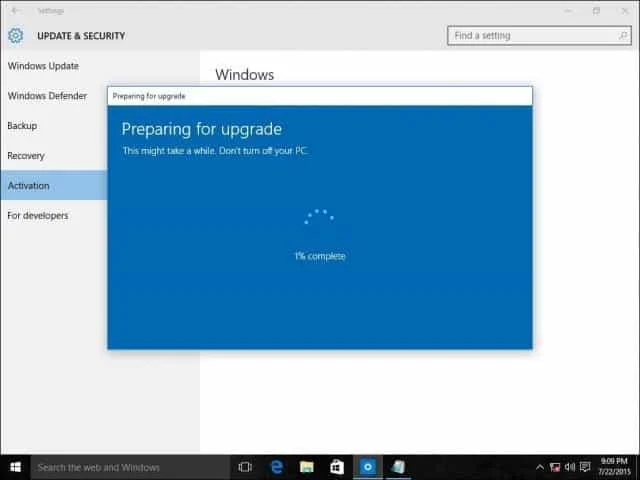Viewport: 640px width, 480px height.
Task: Click the Start button on the taskbar
Action: click(x=16, y=467)
